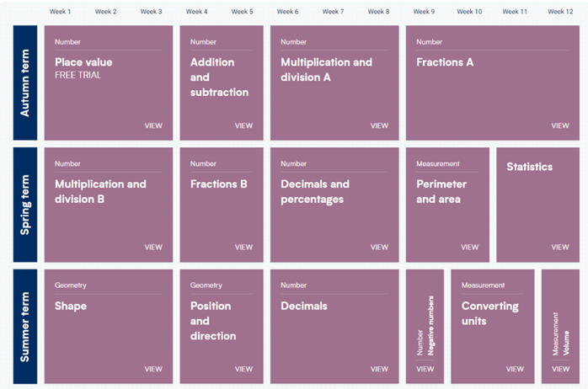This screenshot has width=588, height=389.
Task: Click VIEW on Converting units
Action: coord(515,369)
